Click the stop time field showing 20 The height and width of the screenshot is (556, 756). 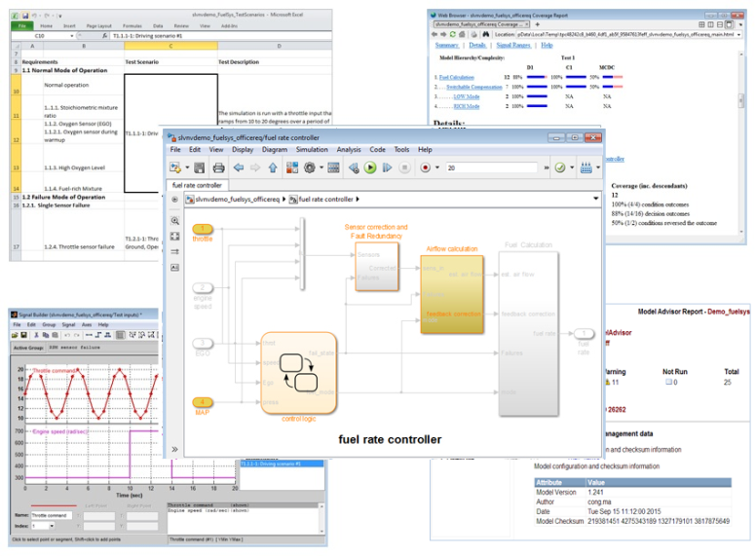(x=491, y=167)
